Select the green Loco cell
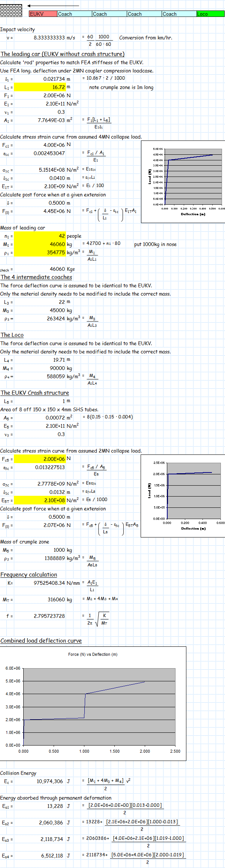This screenshot has width=225, height=868. (x=210, y=14)
